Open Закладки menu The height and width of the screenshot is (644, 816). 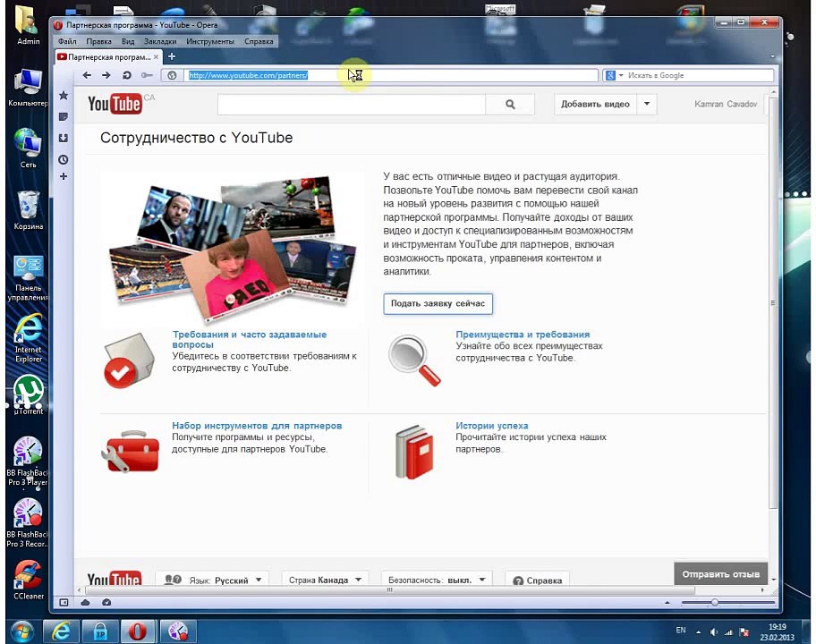[160, 41]
